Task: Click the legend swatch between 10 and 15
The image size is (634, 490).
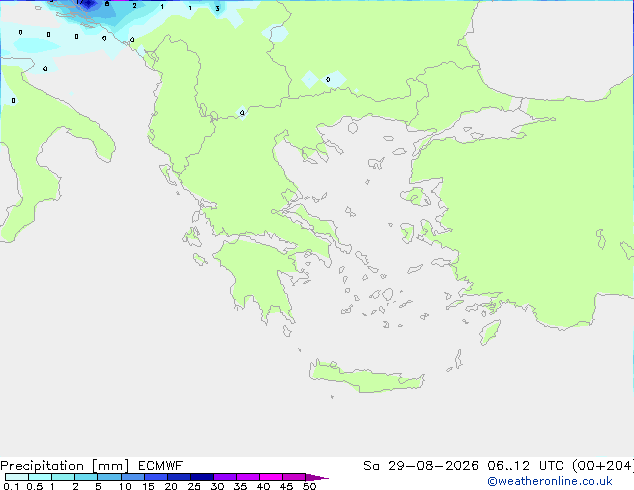Action: pyautogui.click(x=132, y=477)
